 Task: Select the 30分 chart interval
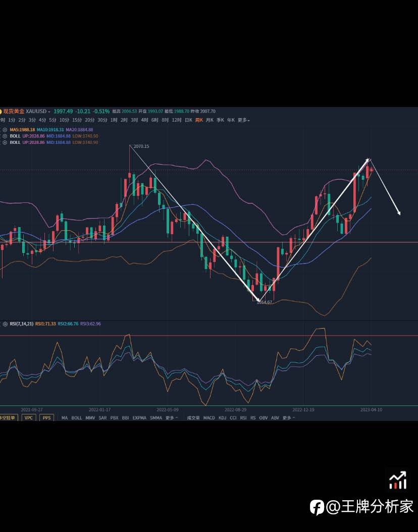102,120
